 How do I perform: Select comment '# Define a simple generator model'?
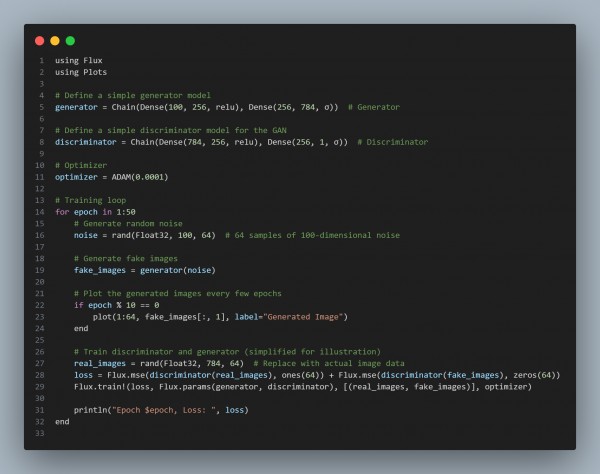[133, 95]
